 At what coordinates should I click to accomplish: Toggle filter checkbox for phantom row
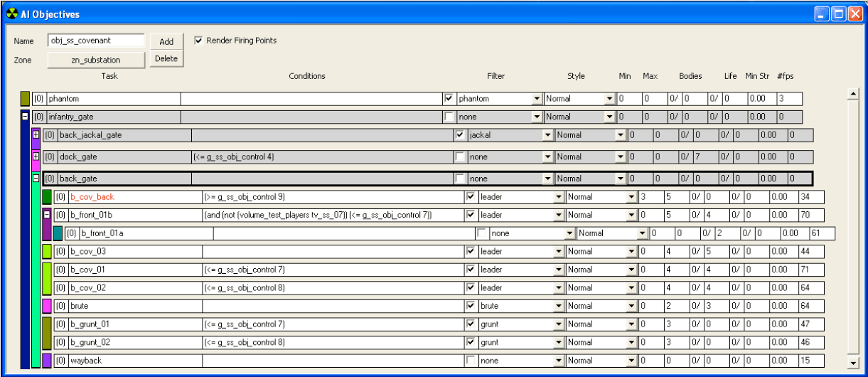tap(448, 98)
